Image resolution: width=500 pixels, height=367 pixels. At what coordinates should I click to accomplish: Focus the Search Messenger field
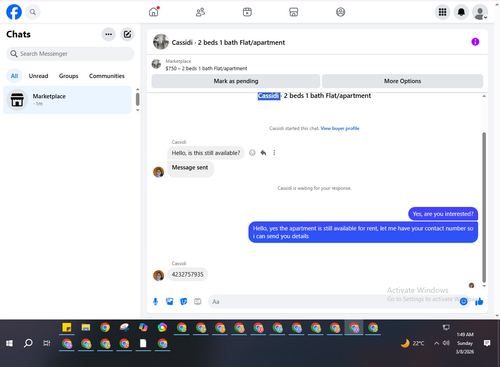[70, 54]
